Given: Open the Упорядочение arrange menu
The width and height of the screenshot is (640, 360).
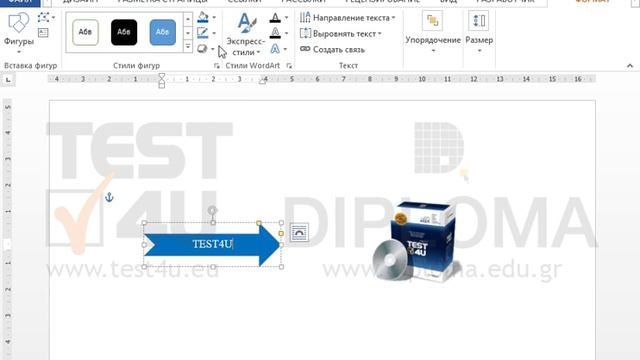Looking at the screenshot, I should [x=433, y=33].
